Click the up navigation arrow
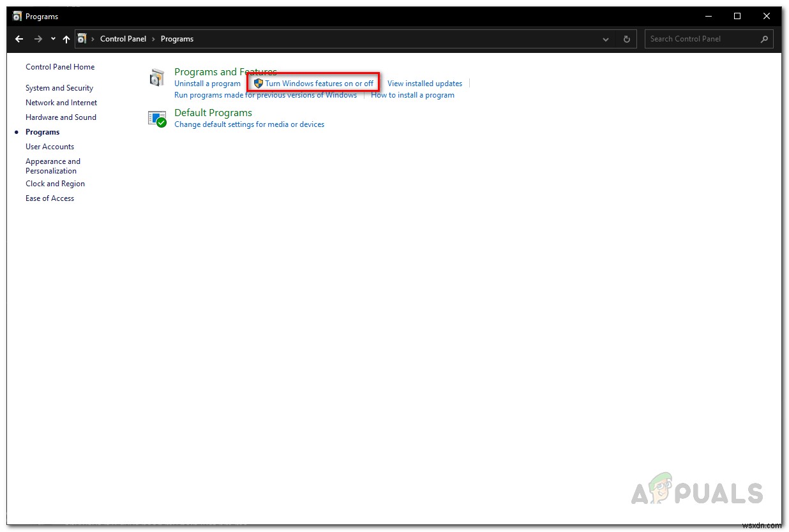Screen dimensions: 789x532 point(66,38)
